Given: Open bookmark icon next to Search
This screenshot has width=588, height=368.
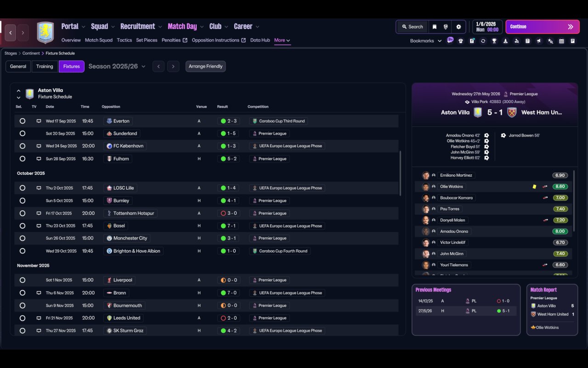Looking at the screenshot, I should coord(434,27).
